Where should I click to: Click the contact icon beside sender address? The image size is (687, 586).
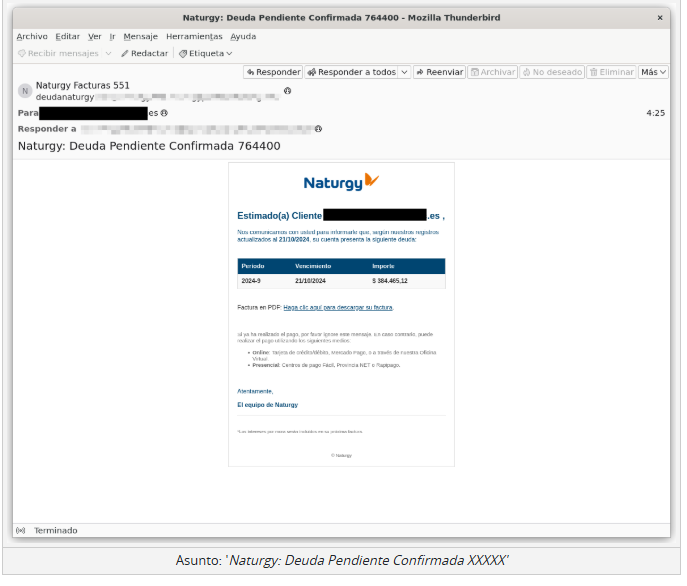289,91
